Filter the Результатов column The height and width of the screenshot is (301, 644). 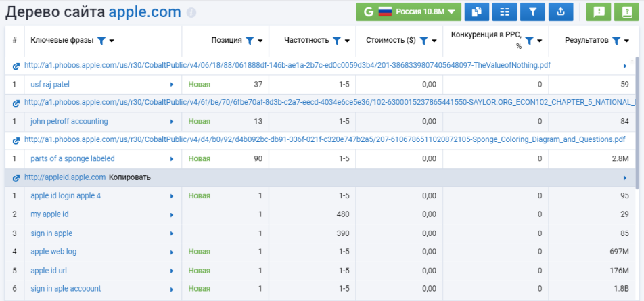[616, 40]
